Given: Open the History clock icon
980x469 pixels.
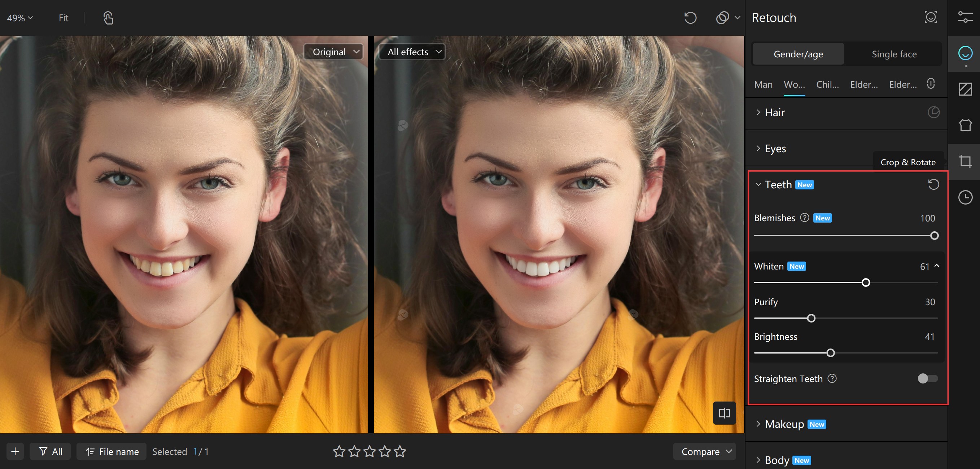Looking at the screenshot, I should click(x=965, y=197).
